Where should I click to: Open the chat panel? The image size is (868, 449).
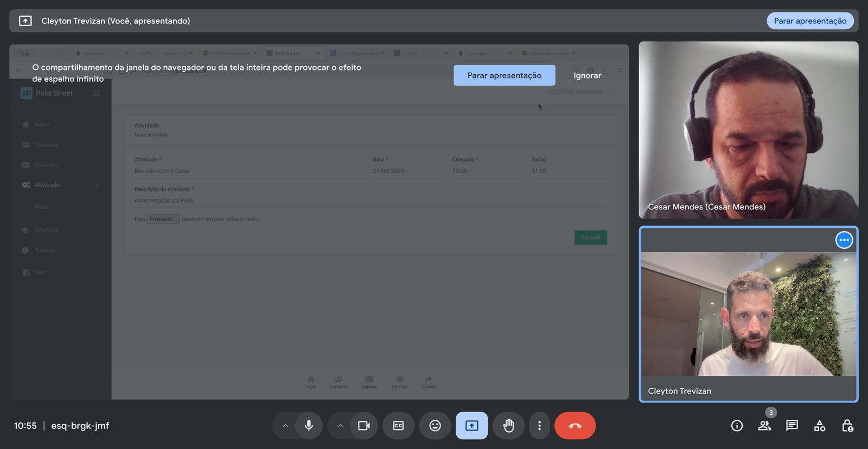pyautogui.click(x=792, y=426)
